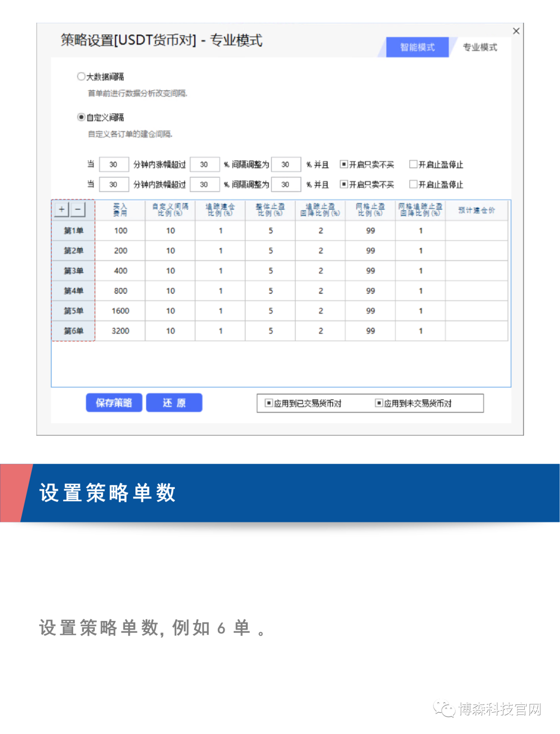Viewport: 560px width, 734px height.
Task: Click the plus button to add a row
Action: [62, 210]
